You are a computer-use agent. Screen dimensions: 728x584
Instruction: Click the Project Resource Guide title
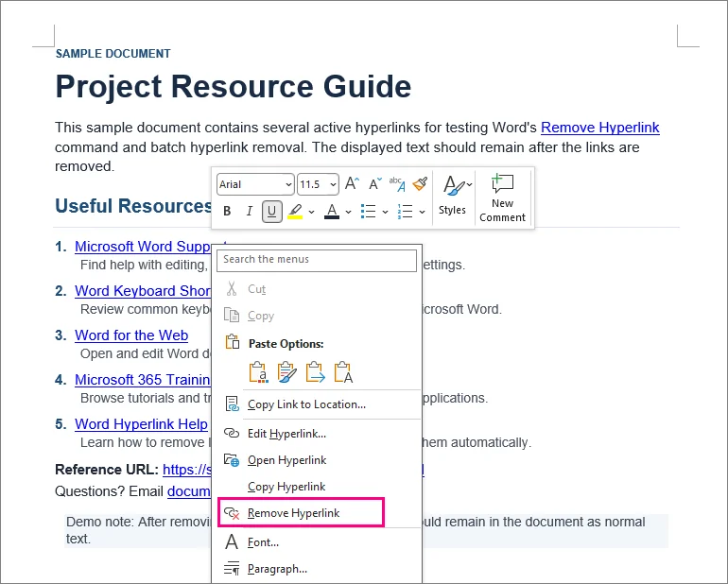coord(234,86)
